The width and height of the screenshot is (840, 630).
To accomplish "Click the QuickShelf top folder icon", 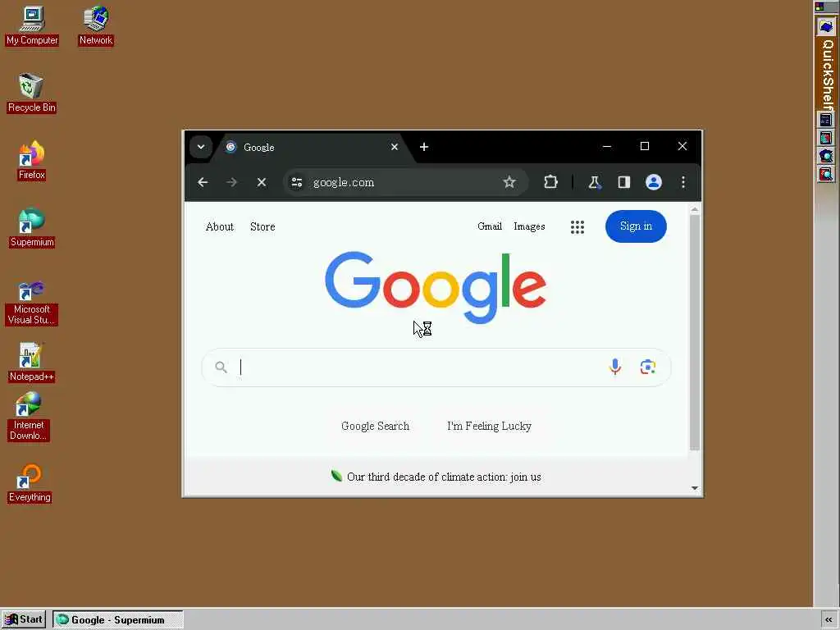I will [826, 27].
